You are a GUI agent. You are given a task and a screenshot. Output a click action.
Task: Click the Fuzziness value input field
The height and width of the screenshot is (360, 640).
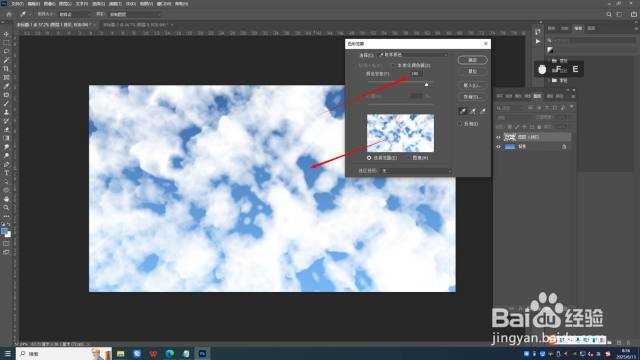click(415, 73)
